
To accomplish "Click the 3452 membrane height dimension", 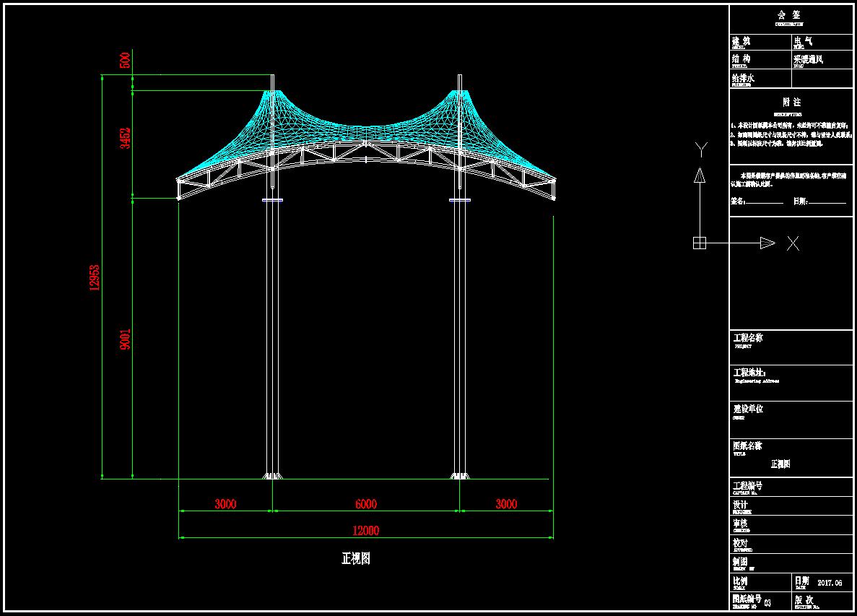I will (125, 137).
